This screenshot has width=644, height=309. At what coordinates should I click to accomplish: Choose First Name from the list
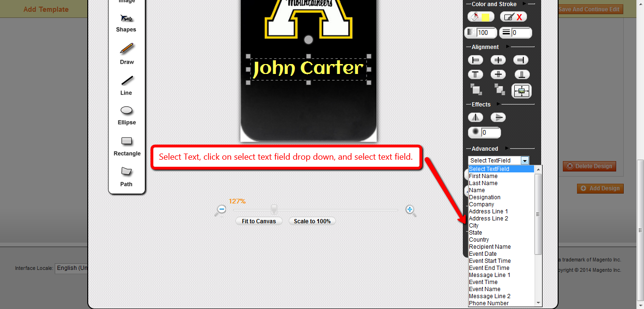point(501,176)
